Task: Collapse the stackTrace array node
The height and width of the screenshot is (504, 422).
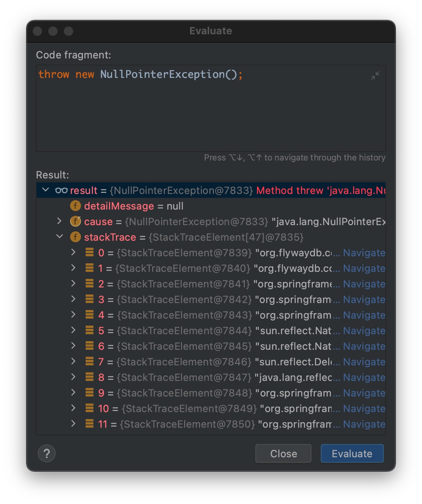Action: 60,236
